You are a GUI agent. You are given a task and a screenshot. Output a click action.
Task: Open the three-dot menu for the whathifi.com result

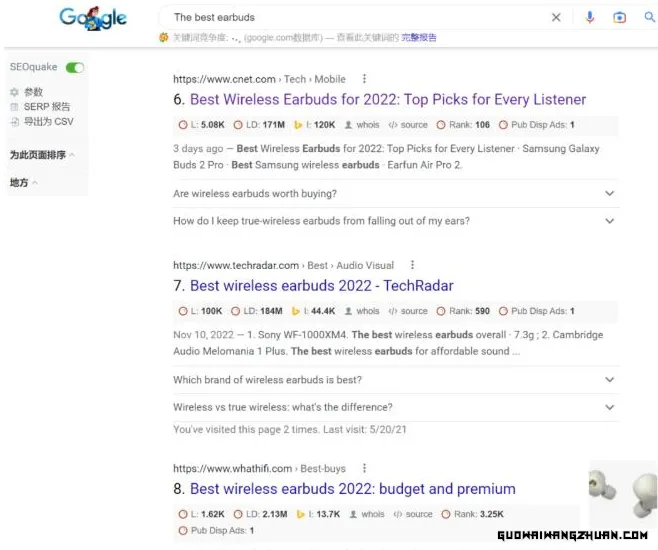[x=364, y=468]
